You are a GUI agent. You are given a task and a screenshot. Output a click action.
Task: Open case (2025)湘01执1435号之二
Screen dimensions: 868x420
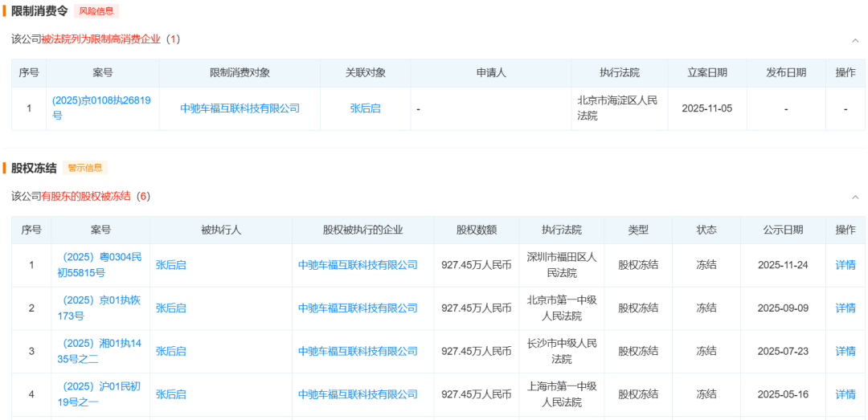pyautogui.click(x=100, y=352)
